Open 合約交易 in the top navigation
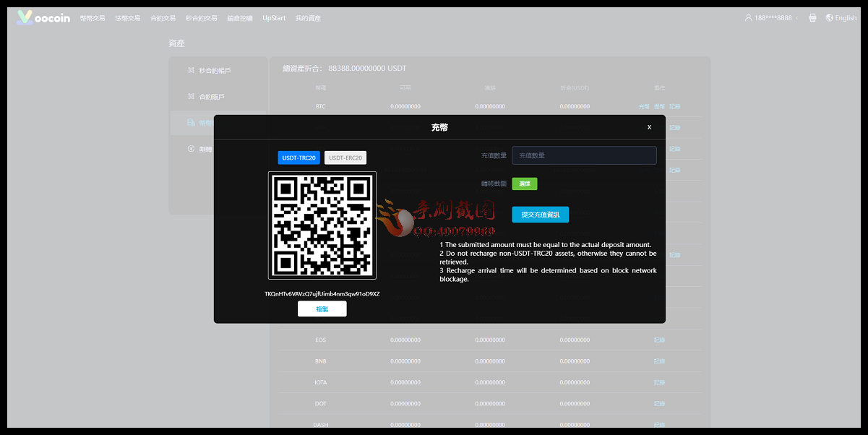This screenshot has width=868, height=435. pos(163,18)
